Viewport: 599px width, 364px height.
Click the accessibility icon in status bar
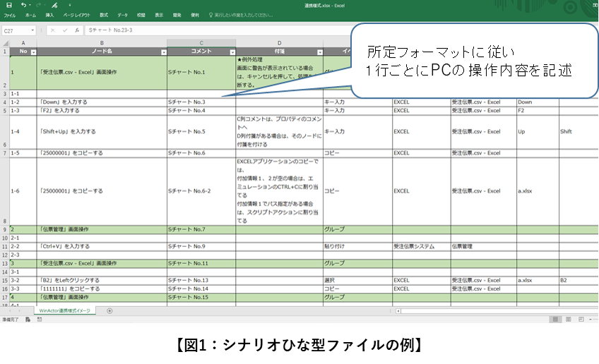click(40, 320)
